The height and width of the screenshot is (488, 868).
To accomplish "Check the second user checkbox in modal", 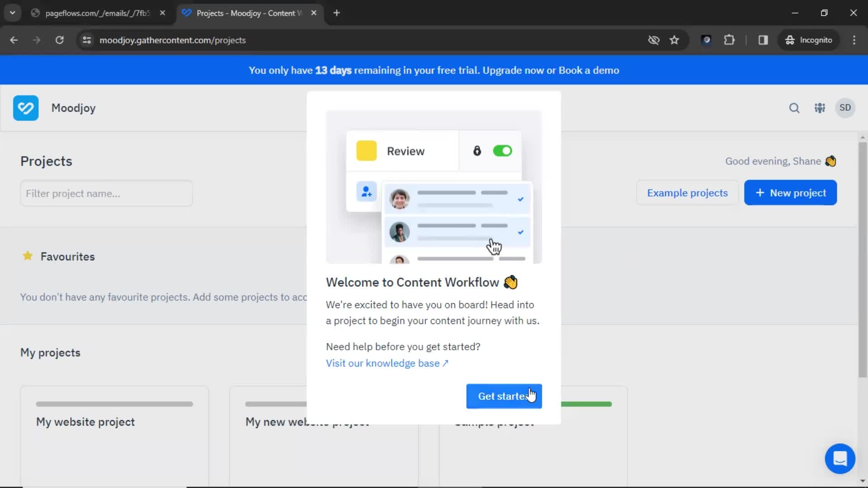I will (520, 232).
